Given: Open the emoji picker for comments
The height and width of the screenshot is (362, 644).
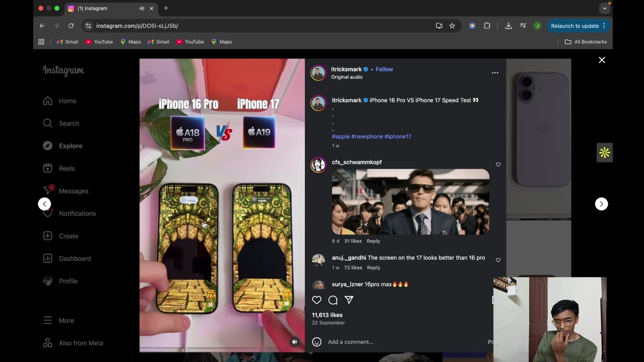Looking at the screenshot, I should (x=316, y=342).
